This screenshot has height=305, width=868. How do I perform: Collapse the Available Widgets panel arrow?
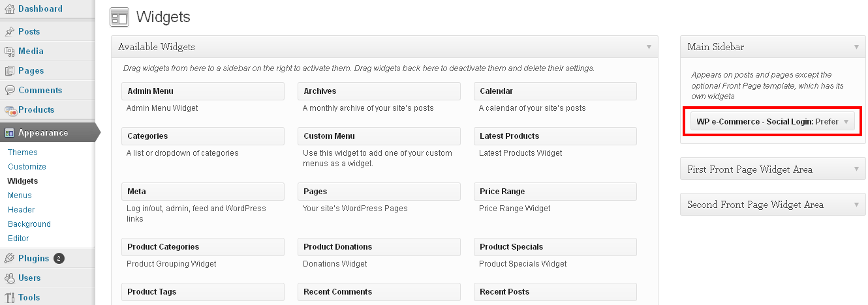(x=649, y=47)
